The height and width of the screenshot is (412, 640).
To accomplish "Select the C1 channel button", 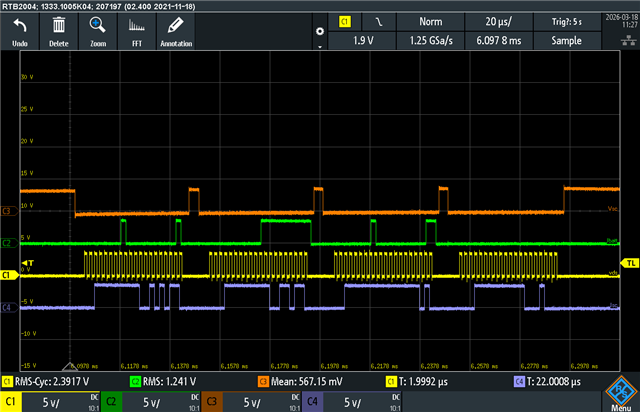I will coord(11,402).
